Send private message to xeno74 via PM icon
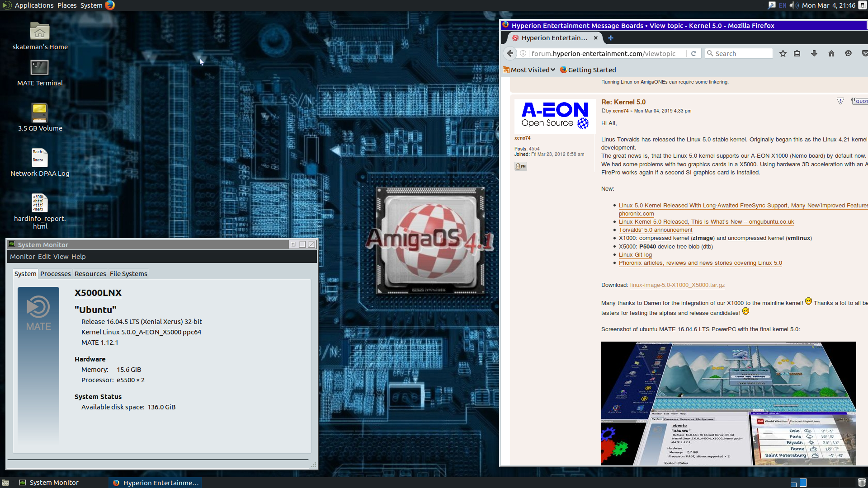Image resolution: width=868 pixels, height=488 pixels. point(521,166)
